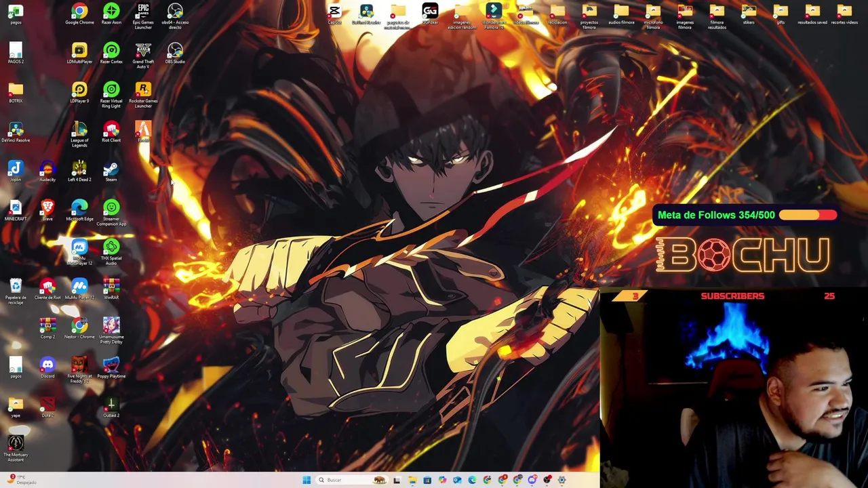The width and height of the screenshot is (868, 488).
Task: Open the Poppy Playtime desktop icon
Action: (x=111, y=368)
